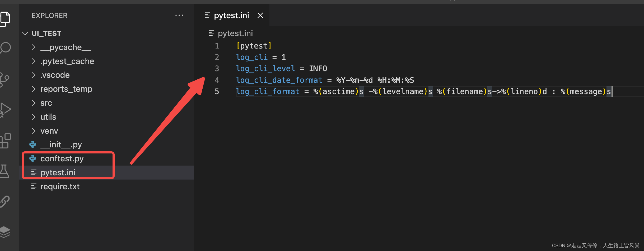
Task: Click the Python icon beside __init__.py
Action: click(x=33, y=144)
